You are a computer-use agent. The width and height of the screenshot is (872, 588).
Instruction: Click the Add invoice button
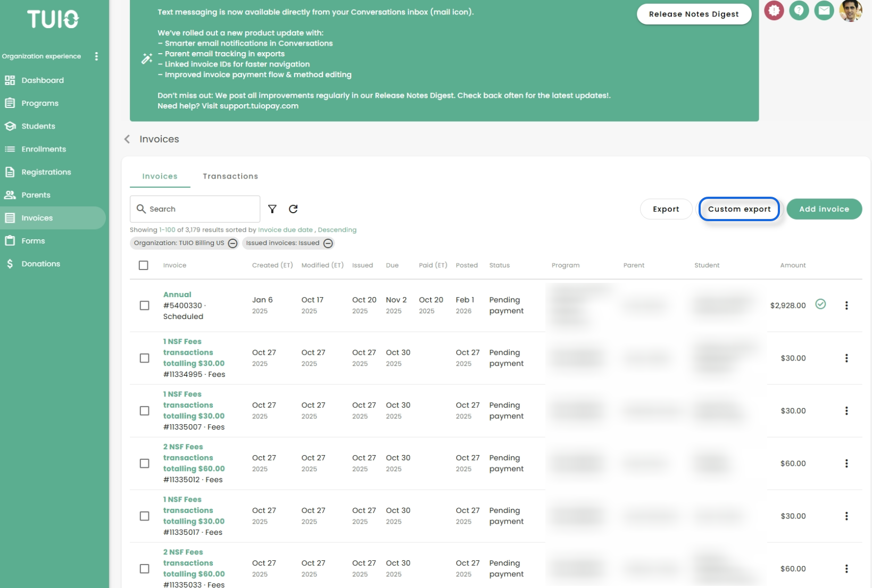pos(824,209)
